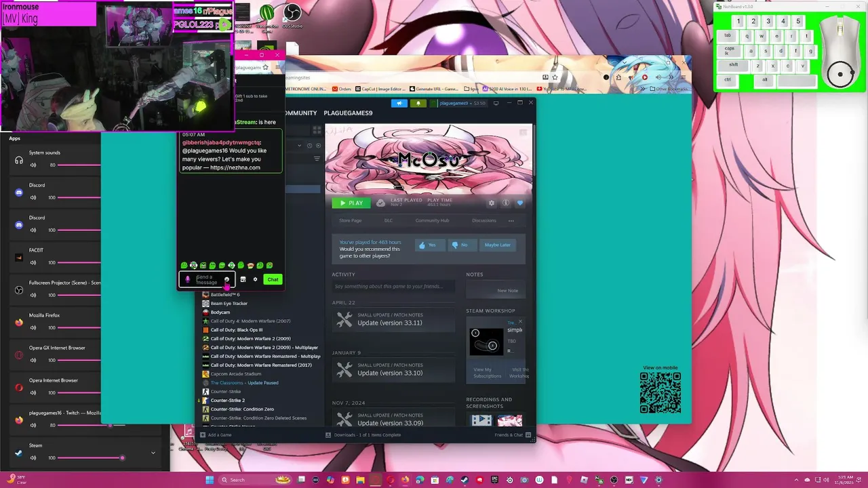Open the Windows Start button

coord(210,480)
